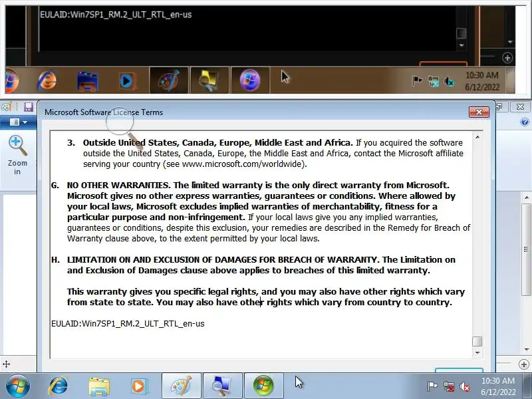
Task: Open Windows Explorer from the bottom taskbar
Action: tap(99, 386)
